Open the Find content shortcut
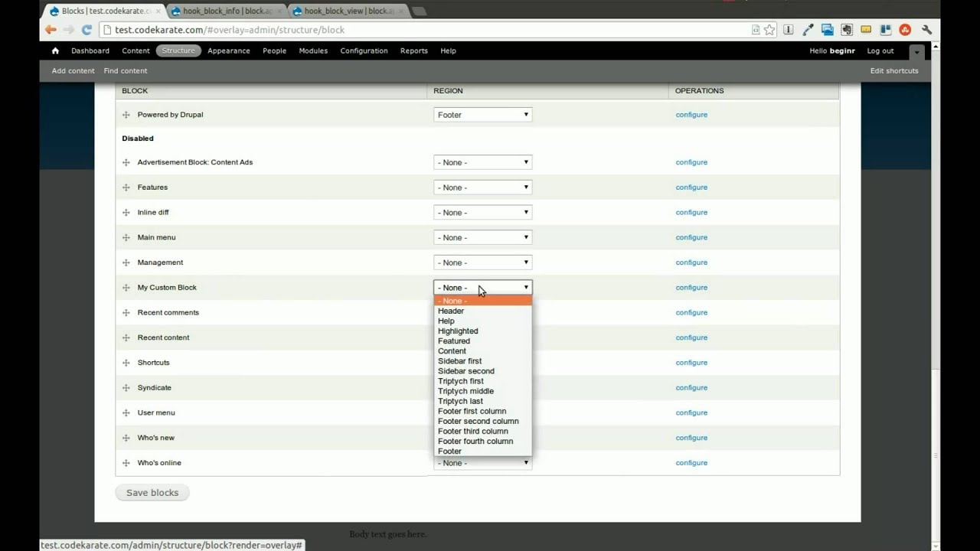This screenshot has height=551, width=980. (126, 70)
